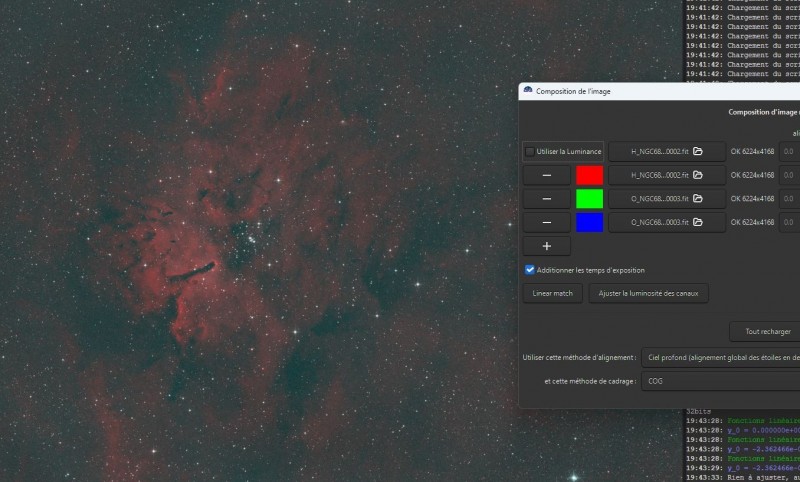Image resolution: width=800 pixels, height=482 pixels.
Task: Click red row shift value field
Action: [x=790, y=175]
